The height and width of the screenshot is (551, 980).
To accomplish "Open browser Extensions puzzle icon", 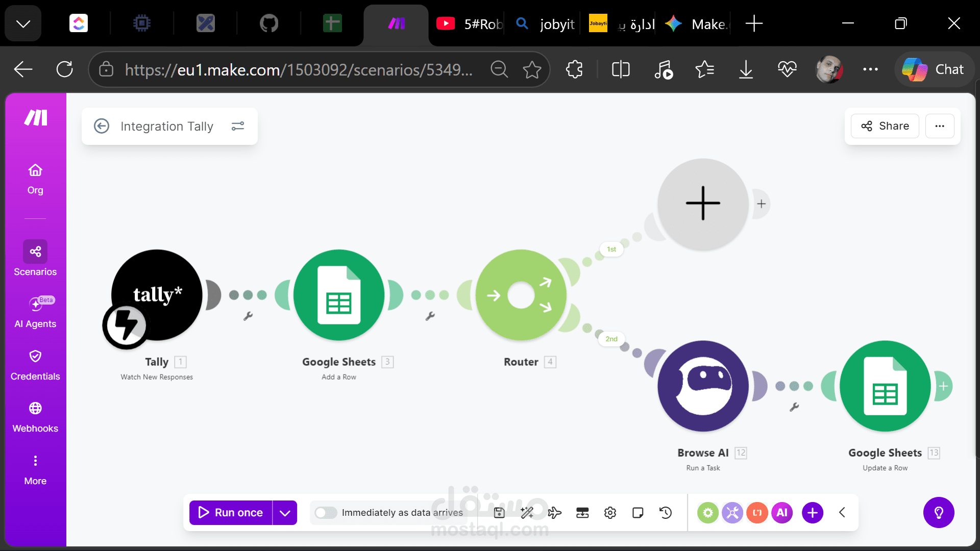I will coord(574,69).
